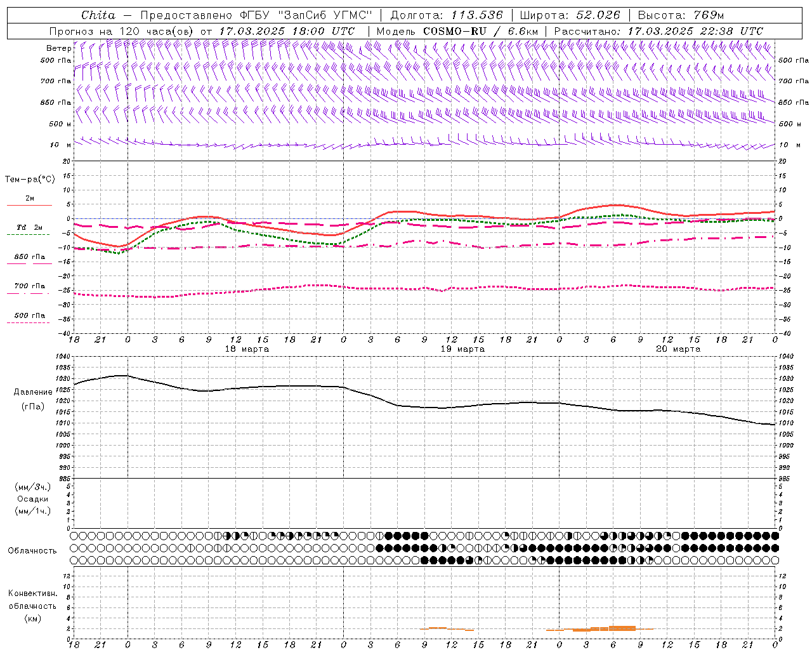Click the latitude value "Широта: 52.026"
The height and width of the screenshot is (650, 812).
pyautogui.click(x=570, y=15)
